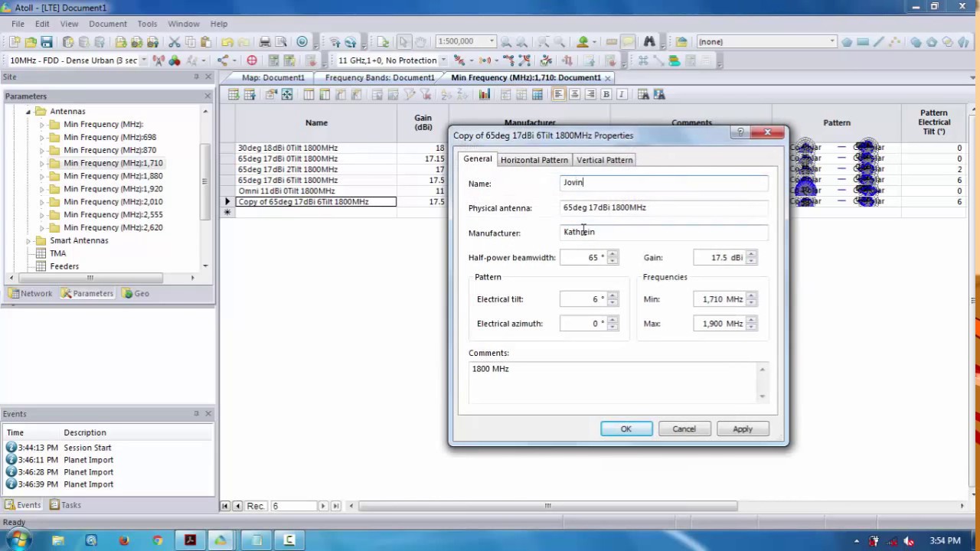Align table text center
Image resolution: width=980 pixels, height=551 pixels.
tap(574, 94)
